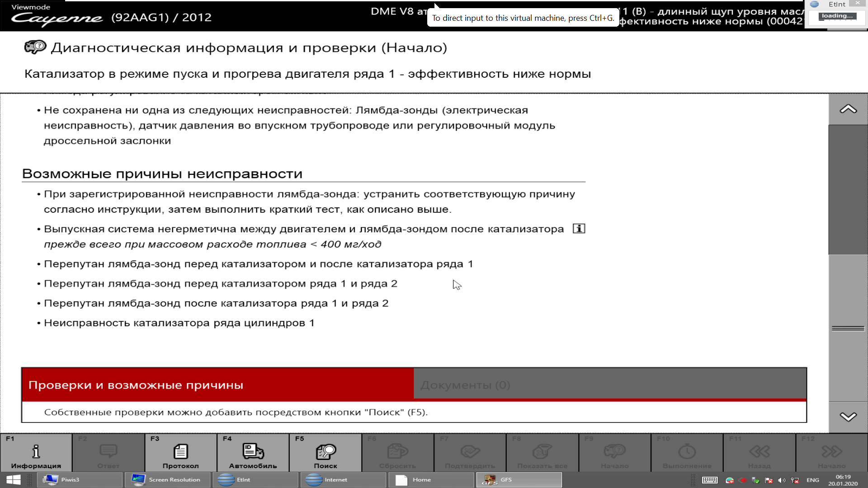Click scroll up chevron at top of scrollbar
The height and width of the screenshot is (488, 868).
tap(848, 109)
